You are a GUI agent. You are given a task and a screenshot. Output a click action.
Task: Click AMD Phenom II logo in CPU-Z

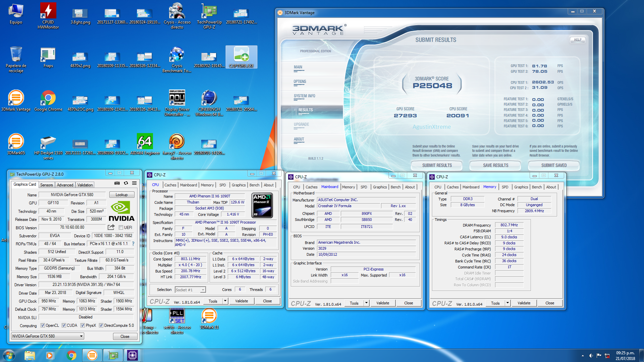(262, 205)
